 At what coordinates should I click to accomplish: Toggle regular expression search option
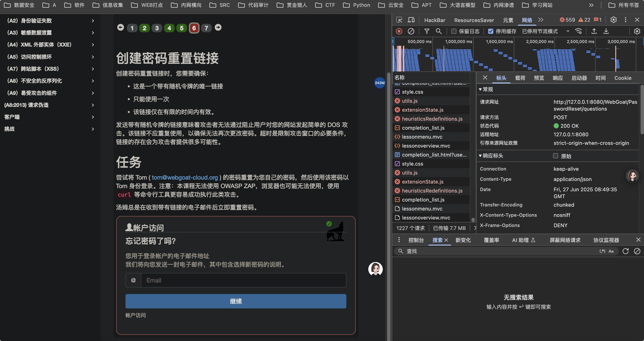(602, 251)
